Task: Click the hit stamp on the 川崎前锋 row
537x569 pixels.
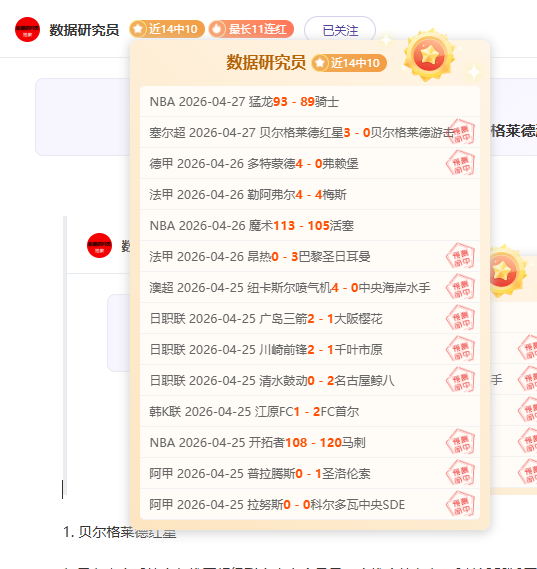Action: (460, 349)
